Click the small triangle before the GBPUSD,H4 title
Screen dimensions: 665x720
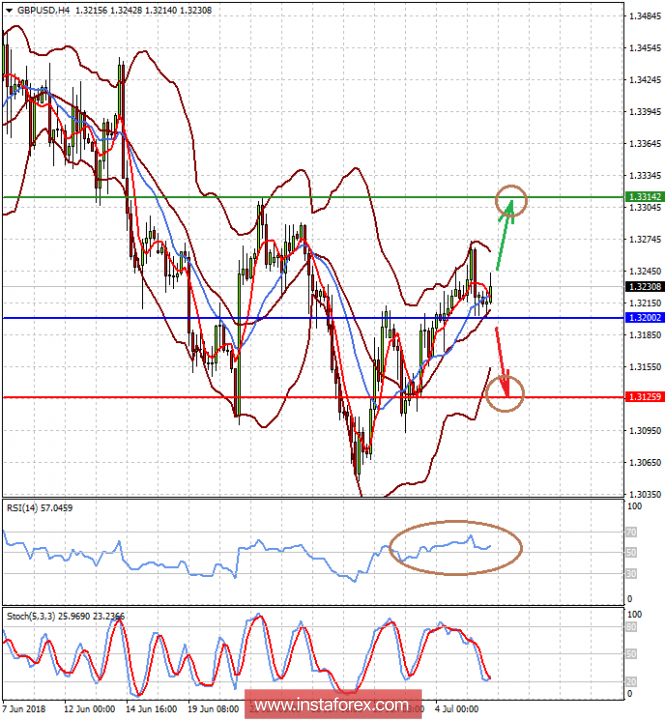8,8
